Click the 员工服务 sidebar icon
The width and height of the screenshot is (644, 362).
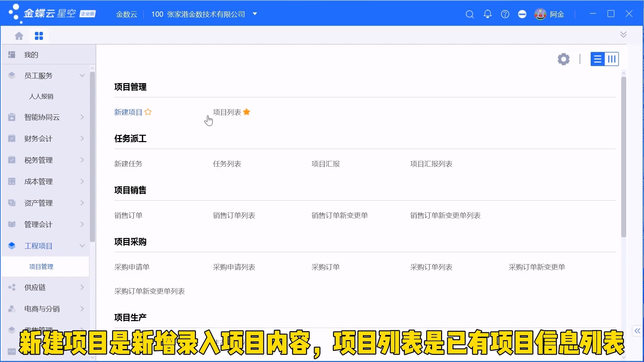[12, 76]
